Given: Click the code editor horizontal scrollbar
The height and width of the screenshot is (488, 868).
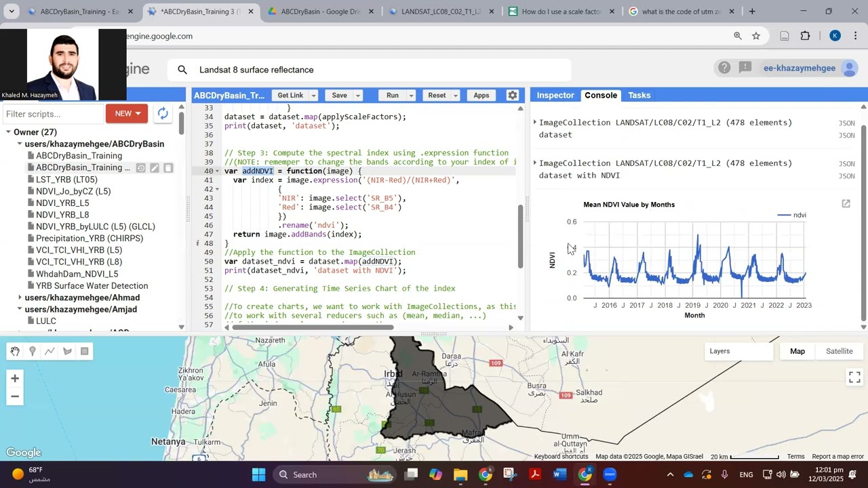Looking at the screenshot, I should (312, 327).
